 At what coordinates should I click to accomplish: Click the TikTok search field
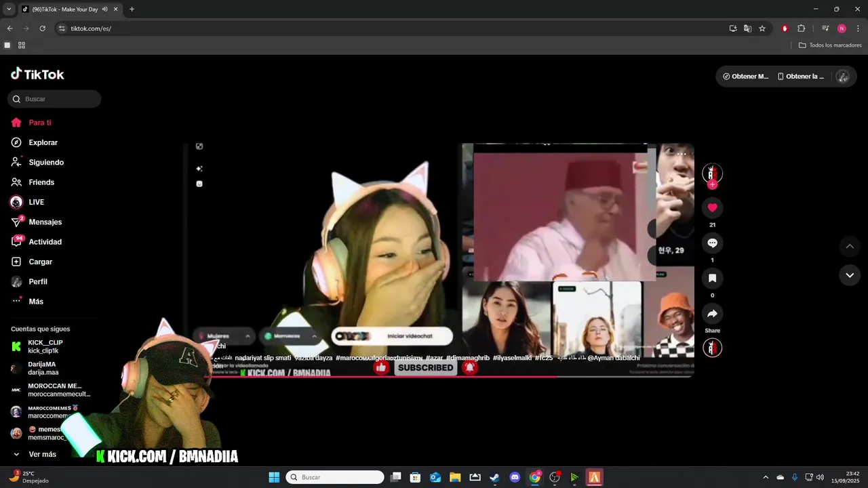pos(54,99)
